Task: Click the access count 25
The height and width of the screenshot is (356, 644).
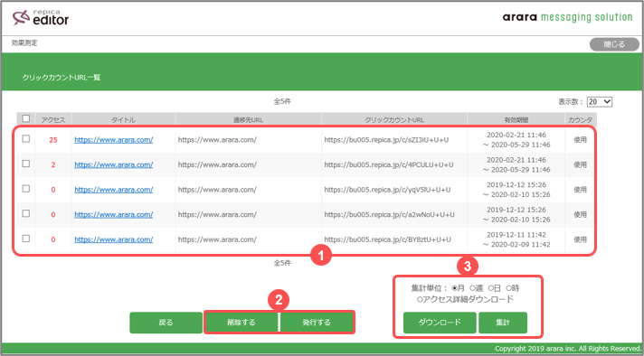Action: click(53, 140)
